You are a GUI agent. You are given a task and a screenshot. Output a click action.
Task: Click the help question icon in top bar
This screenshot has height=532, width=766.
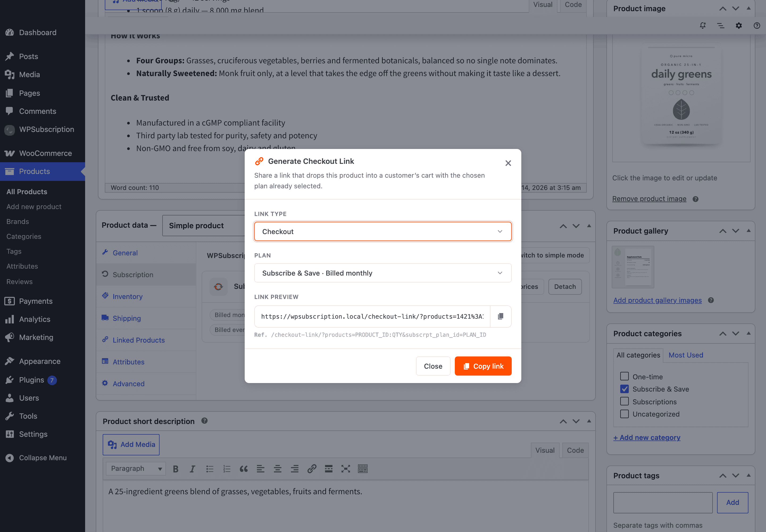point(757,25)
